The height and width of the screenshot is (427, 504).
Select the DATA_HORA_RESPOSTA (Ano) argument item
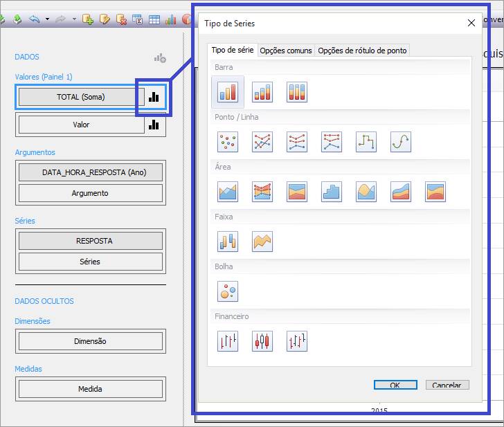(x=90, y=172)
